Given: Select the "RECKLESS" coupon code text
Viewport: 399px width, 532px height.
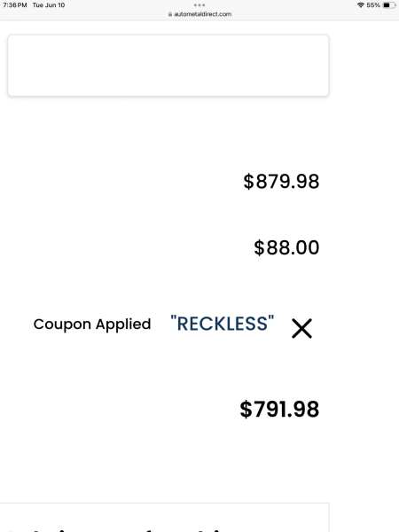Looking at the screenshot, I should tap(223, 324).
